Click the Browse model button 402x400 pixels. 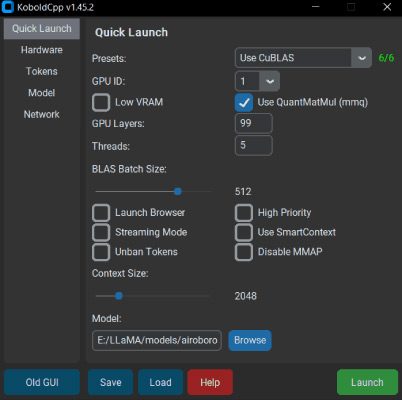coord(250,340)
